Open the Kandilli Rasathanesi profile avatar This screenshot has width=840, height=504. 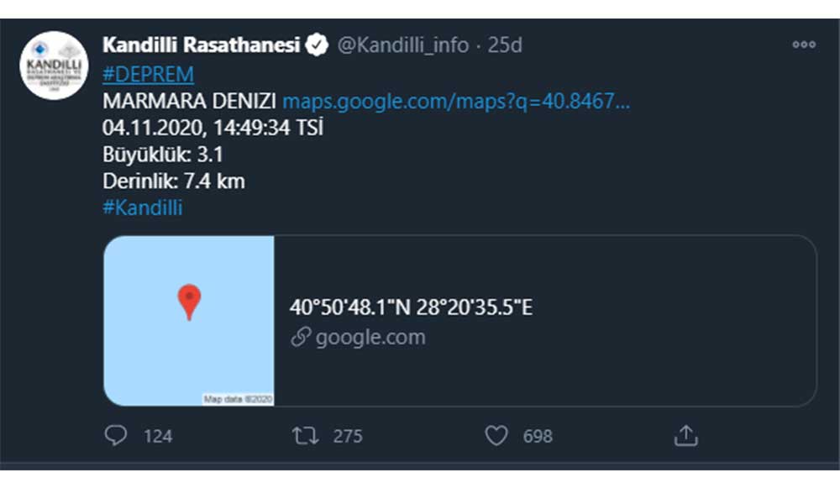click(54, 65)
